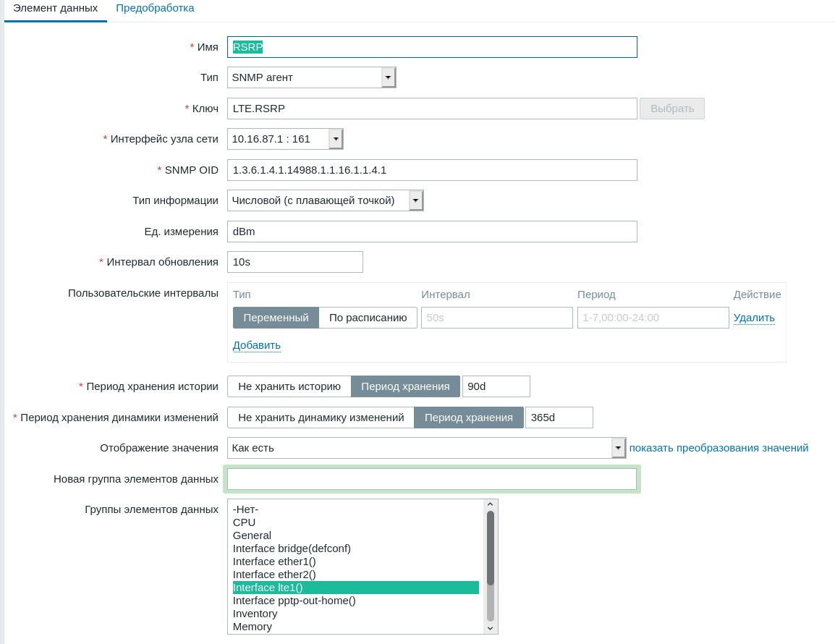835x644 pixels.
Task: Expand the Интерфейс узла сети dropdown
Action: pos(285,139)
